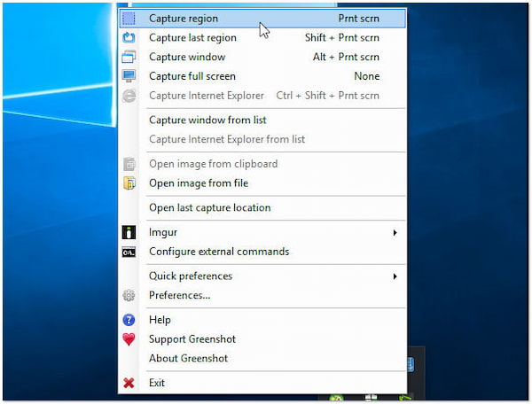Open Preferences... dialog
The width and height of the screenshot is (532, 404).
coord(262,296)
